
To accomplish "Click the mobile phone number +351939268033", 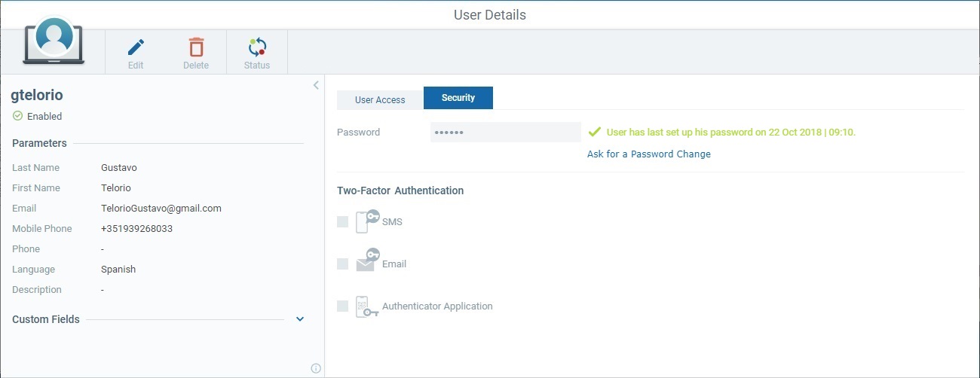I will point(137,228).
